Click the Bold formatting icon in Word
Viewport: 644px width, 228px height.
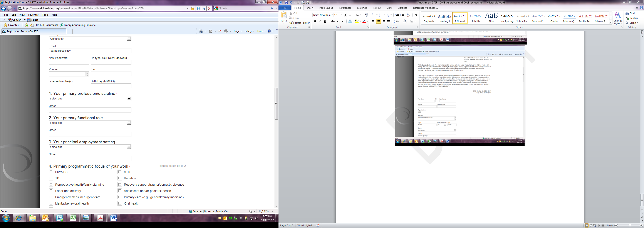pyautogui.click(x=315, y=21)
